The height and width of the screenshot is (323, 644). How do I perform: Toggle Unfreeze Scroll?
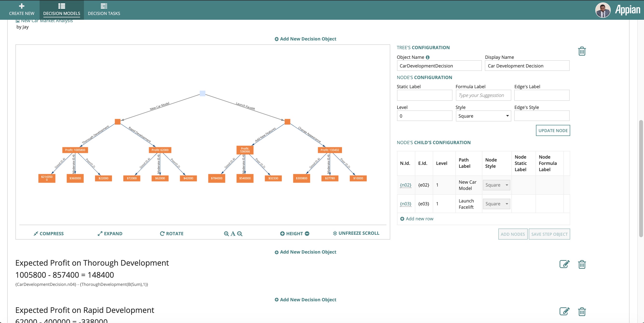click(x=356, y=233)
